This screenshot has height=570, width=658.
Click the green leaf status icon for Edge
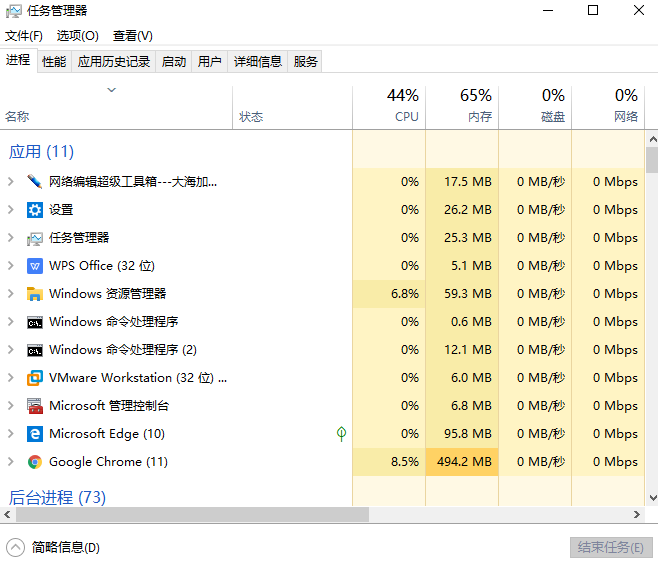(341, 434)
